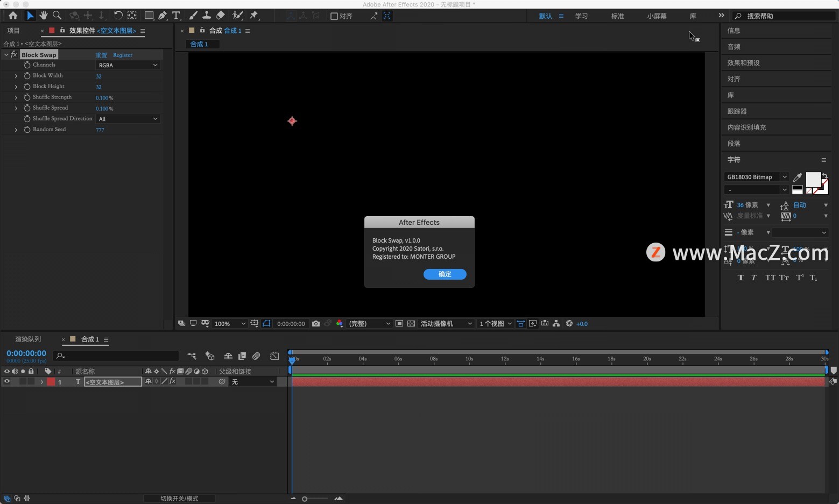Click the 合成 1 viewer tab button
This screenshot has width=839, height=504.
(x=202, y=44)
